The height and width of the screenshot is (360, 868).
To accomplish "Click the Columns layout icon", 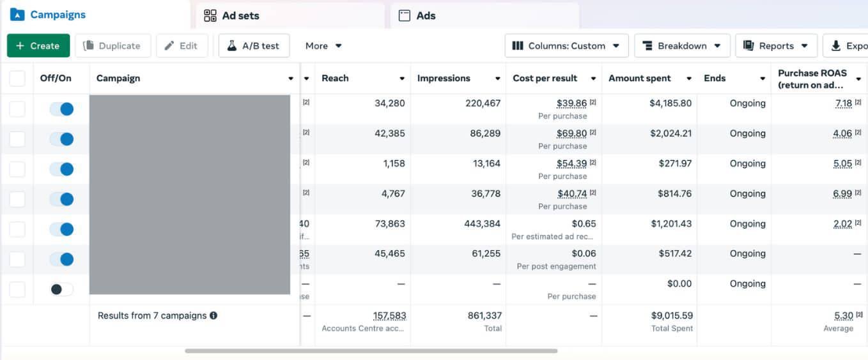I will point(518,46).
